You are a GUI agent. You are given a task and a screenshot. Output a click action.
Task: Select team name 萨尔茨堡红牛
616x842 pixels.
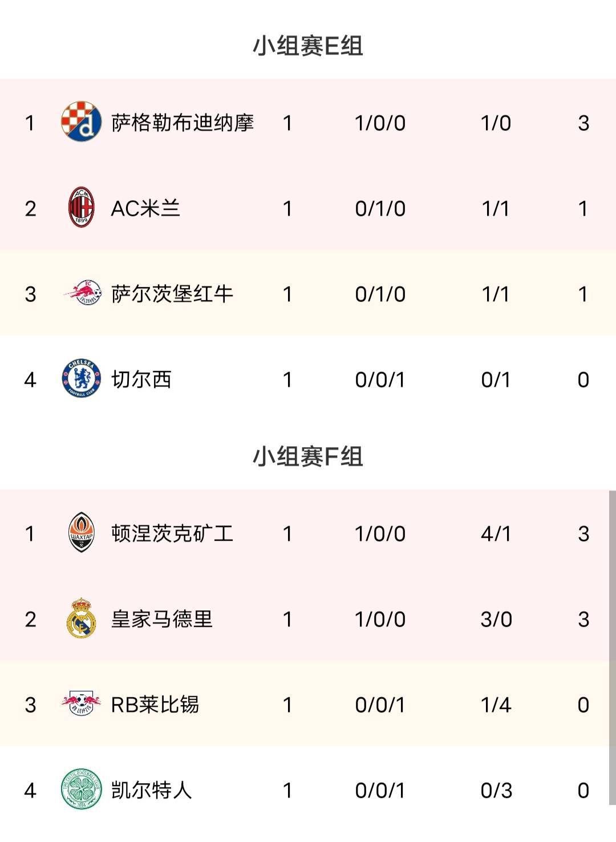pyautogui.click(x=172, y=294)
